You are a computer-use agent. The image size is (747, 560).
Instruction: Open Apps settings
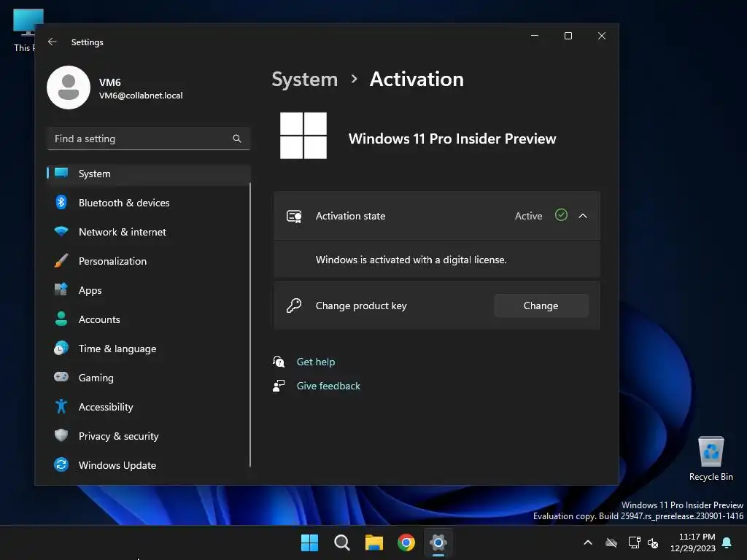pos(149,290)
